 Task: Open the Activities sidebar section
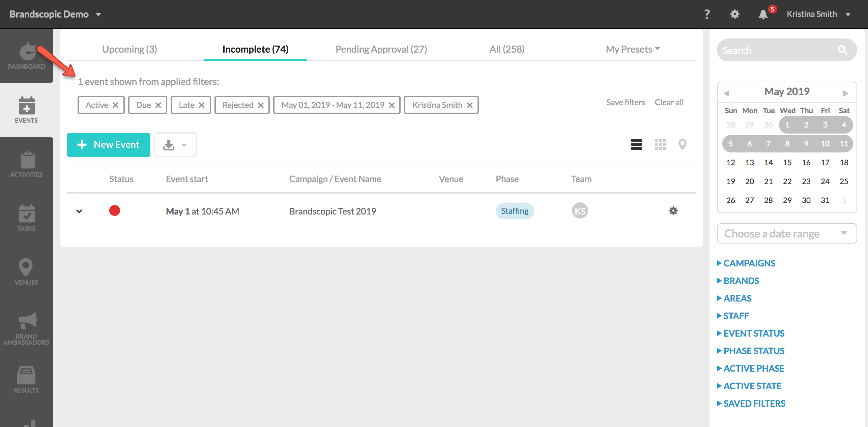26,164
